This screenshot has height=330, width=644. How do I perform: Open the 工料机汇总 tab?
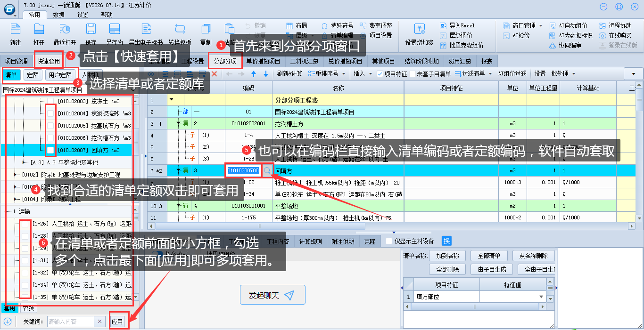[304, 61]
